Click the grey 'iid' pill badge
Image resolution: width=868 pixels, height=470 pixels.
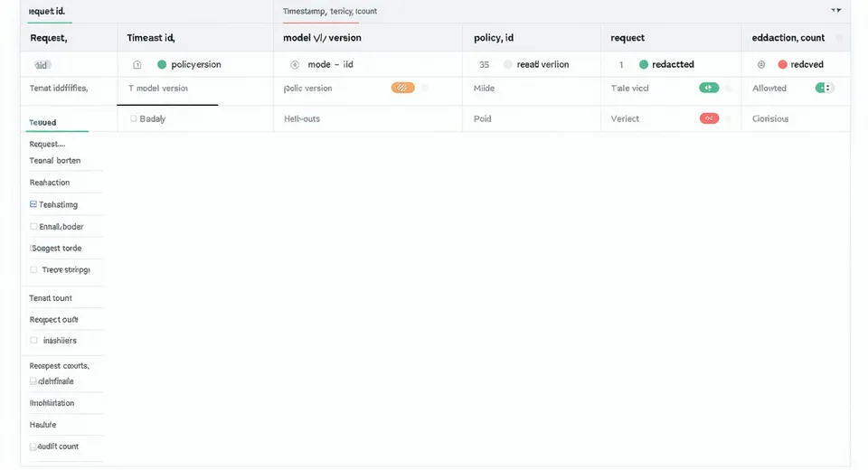[x=42, y=65]
